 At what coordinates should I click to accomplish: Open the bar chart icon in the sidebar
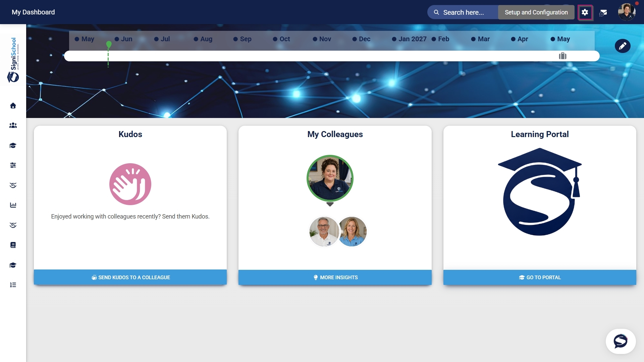[13, 205]
